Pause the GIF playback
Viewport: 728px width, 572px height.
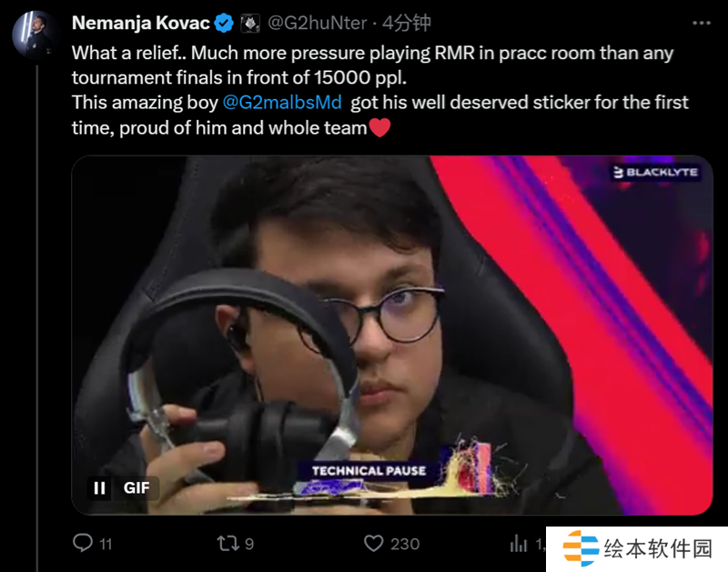[x=99, y=488]
